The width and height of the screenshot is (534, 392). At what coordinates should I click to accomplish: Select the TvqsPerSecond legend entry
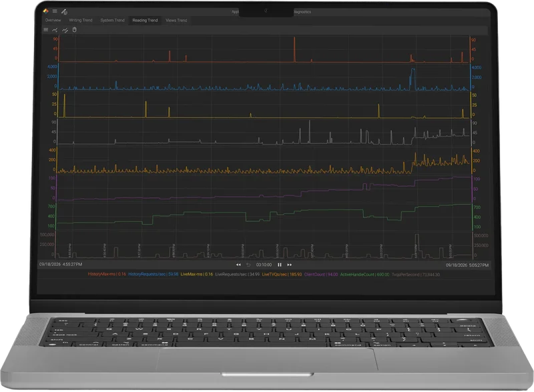(x=415, y=274)
